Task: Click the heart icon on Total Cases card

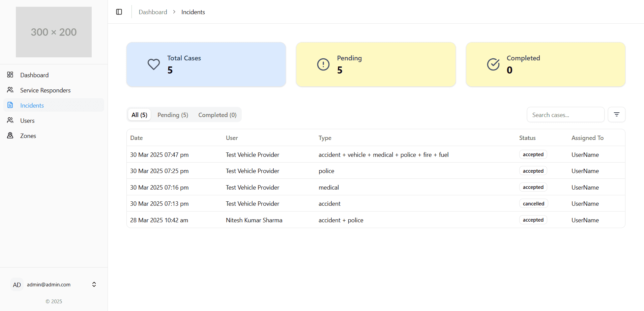Action: [x=154, y=64]
